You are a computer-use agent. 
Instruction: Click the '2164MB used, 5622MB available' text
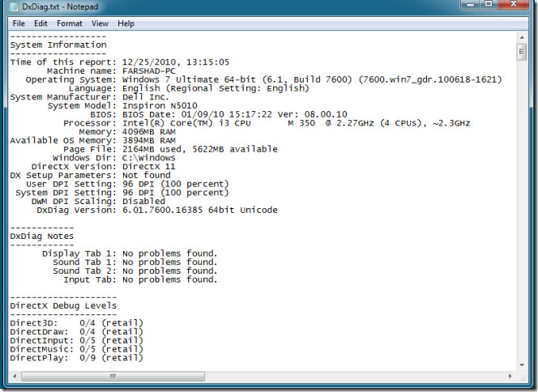pos(200,149)
